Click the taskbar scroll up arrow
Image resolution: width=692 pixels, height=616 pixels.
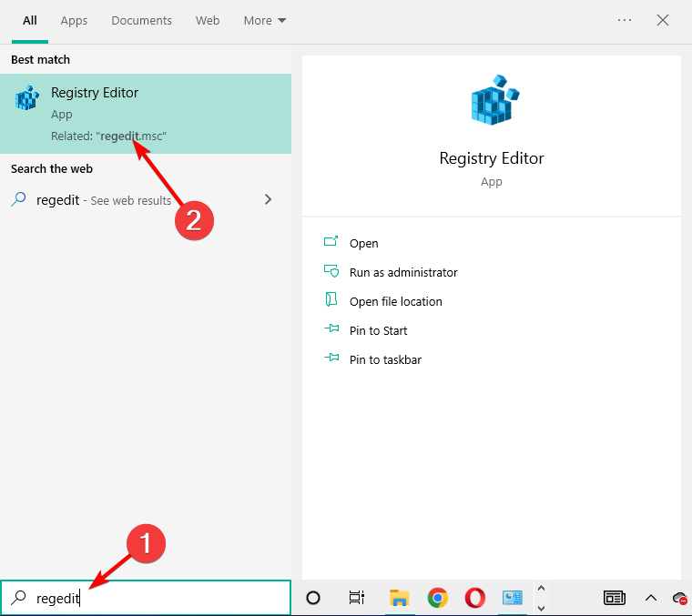coord(542,588)
